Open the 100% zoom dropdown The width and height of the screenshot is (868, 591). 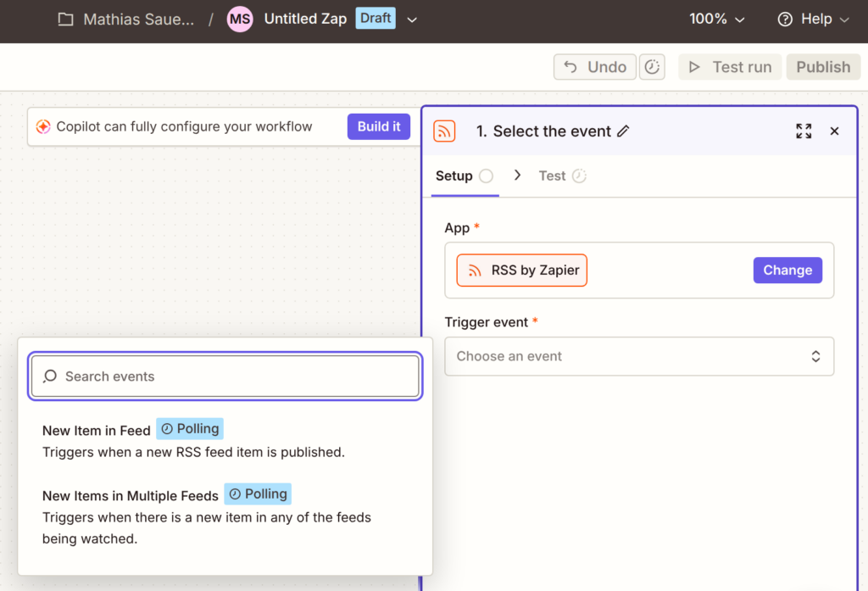(716, 20)
